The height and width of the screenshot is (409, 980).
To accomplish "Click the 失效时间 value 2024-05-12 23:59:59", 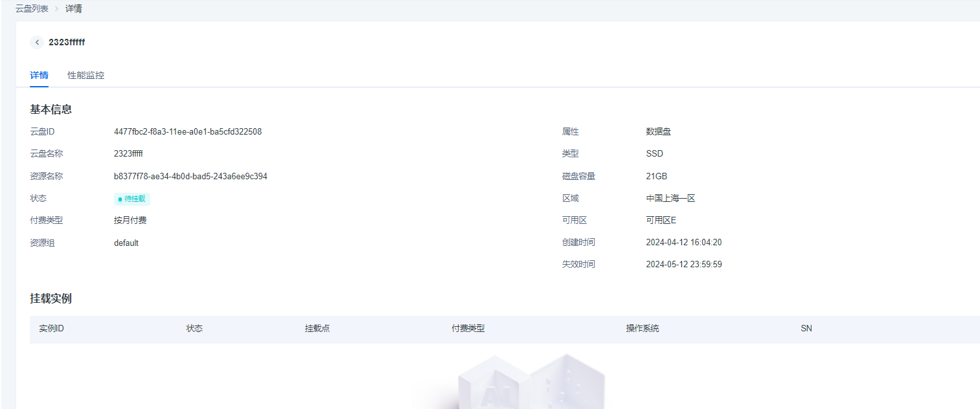I will [683, 265].
